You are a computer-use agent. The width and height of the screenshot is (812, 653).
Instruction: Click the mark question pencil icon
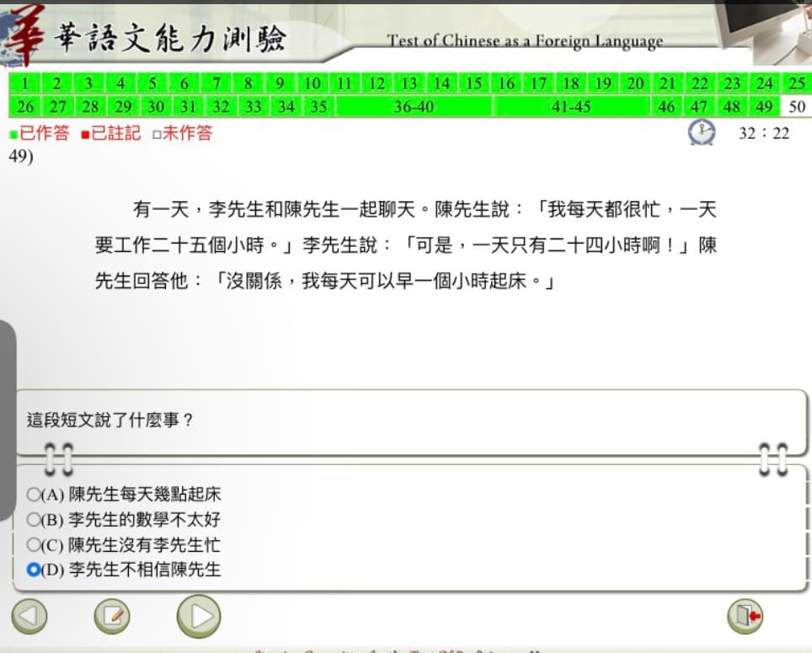pos(112,616)
